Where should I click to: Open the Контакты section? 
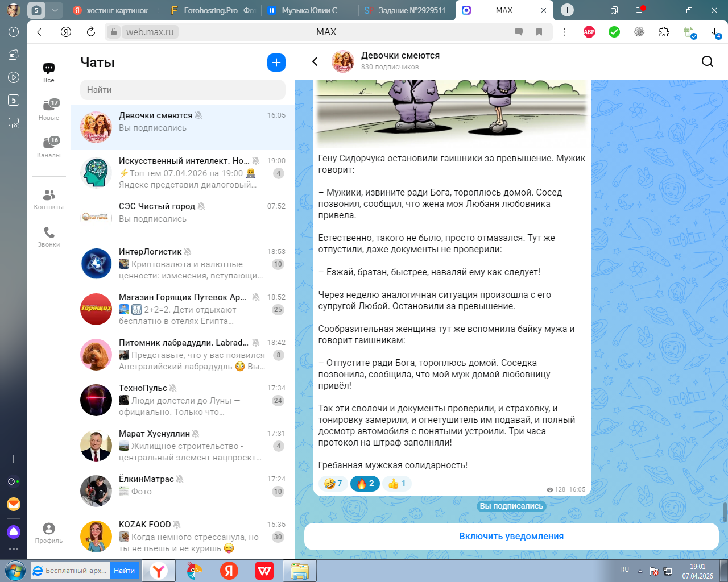[49, 199]
